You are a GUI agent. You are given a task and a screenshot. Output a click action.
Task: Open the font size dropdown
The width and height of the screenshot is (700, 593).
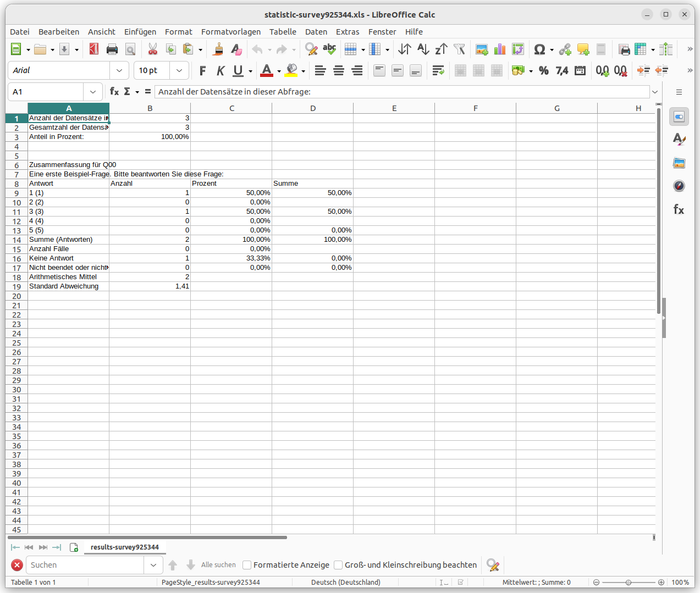click(179, 70)
